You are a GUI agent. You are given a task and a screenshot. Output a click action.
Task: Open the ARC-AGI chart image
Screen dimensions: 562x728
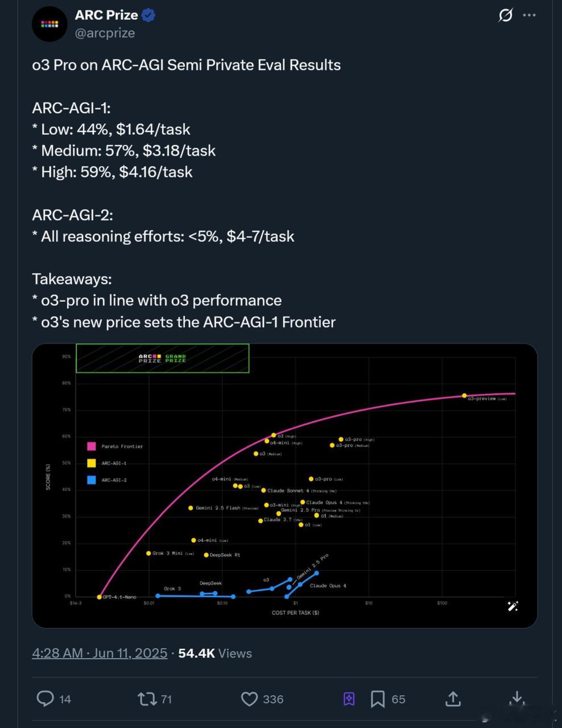(x=284, y=486)
